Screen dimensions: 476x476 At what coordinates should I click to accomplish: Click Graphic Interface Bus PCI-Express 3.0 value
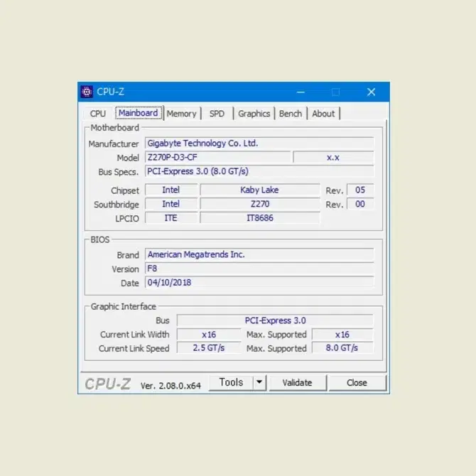click(x=275, y=320)
